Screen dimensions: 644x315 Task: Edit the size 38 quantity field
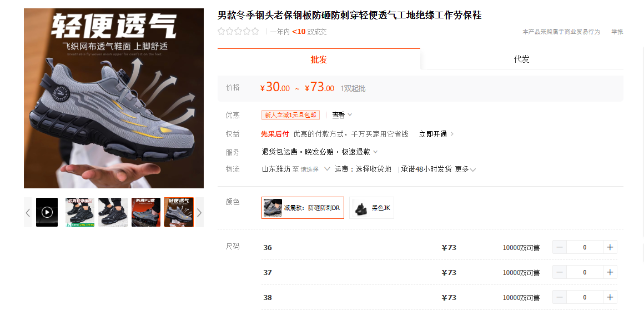coord(585,297)
